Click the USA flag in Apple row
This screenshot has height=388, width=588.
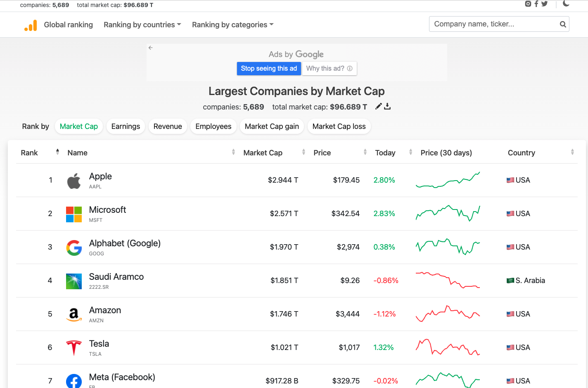pos(510,180)
